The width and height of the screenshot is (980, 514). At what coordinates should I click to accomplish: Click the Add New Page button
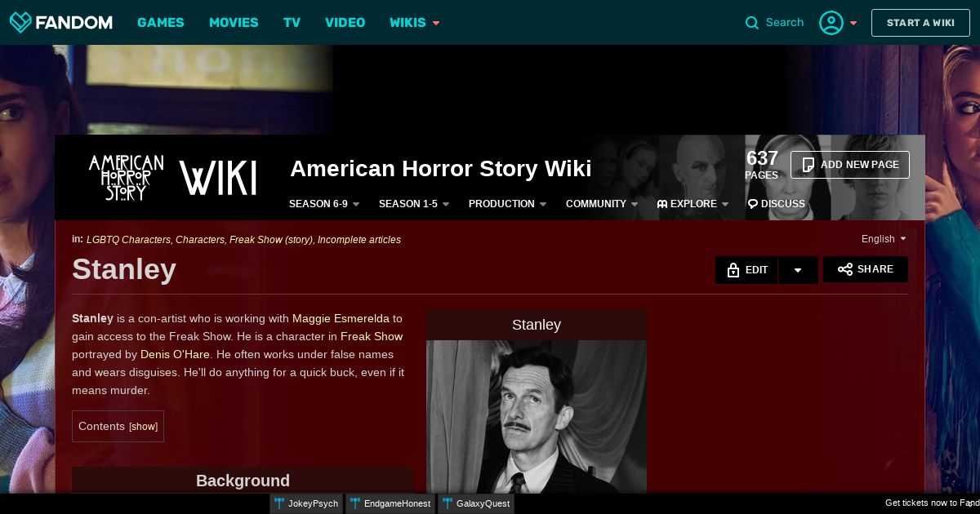(850, 165)
